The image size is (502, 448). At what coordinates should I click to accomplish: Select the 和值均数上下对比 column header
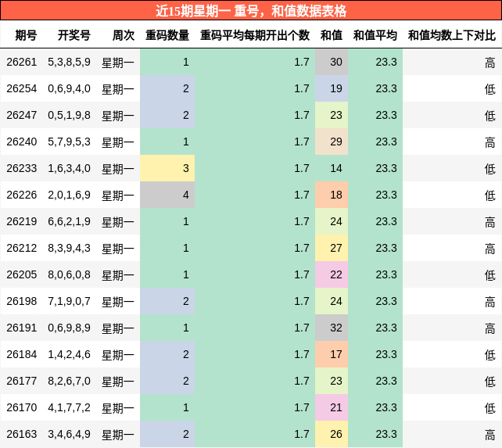[452, 35]
